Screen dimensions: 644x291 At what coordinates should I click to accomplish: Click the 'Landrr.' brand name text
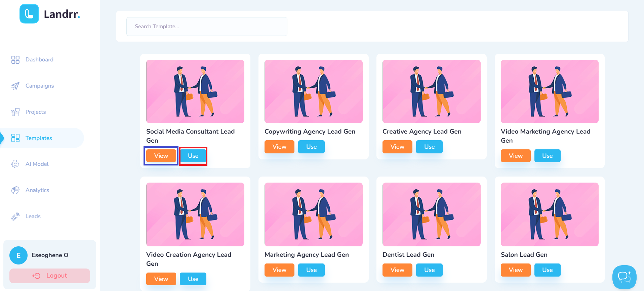(62, 14)
